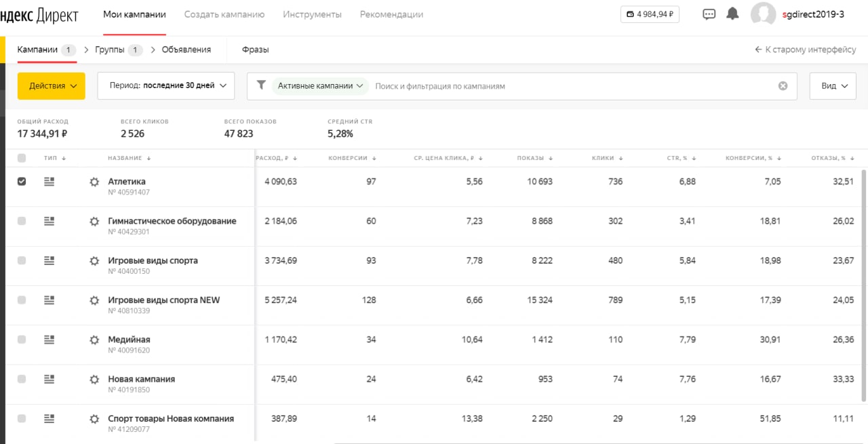Switch to Создать кампанию menu
Image resolution: width=868 pixels, height=444 pixels.
224,14
